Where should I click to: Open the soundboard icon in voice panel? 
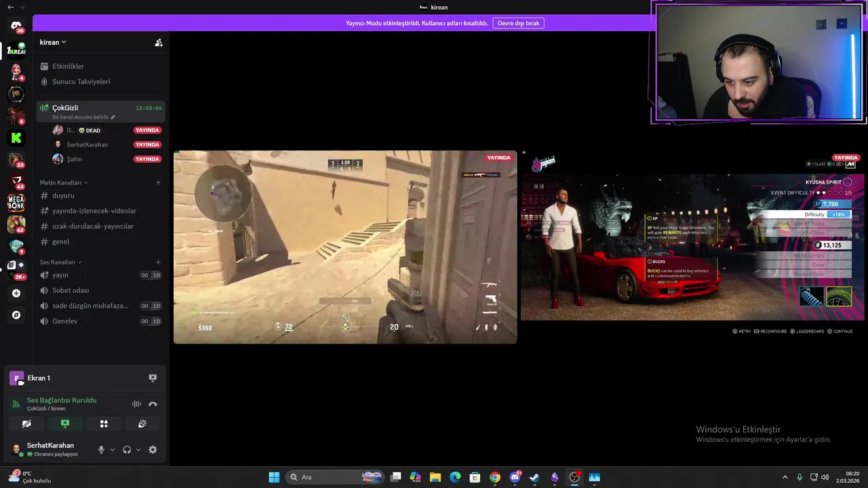(142, 424)
